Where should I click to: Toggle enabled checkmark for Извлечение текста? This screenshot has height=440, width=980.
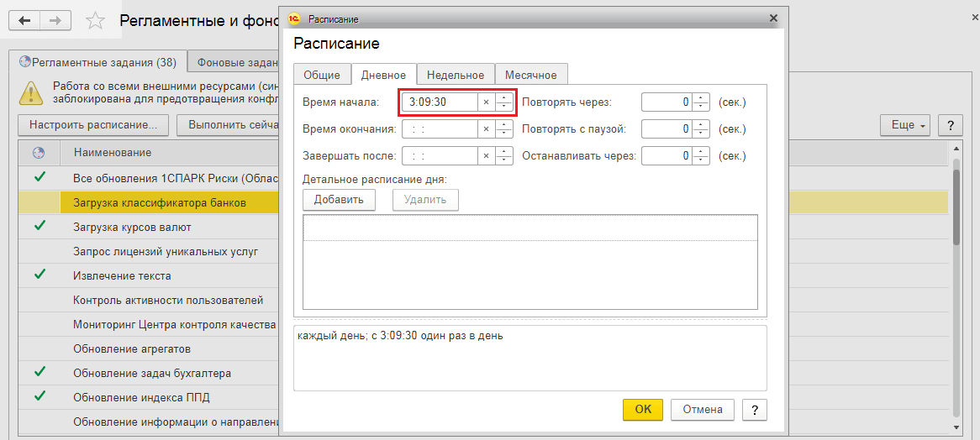39,275
